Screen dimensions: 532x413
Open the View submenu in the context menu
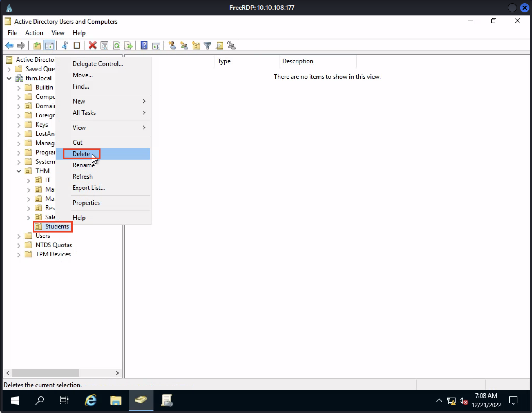coord(103,128)
